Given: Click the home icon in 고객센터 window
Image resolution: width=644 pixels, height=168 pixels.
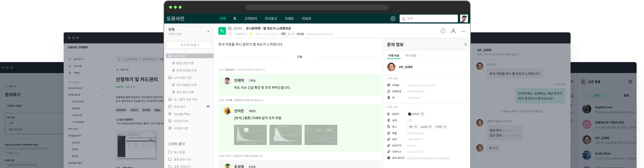Looking at the screenshot, I should coord(70,59).
